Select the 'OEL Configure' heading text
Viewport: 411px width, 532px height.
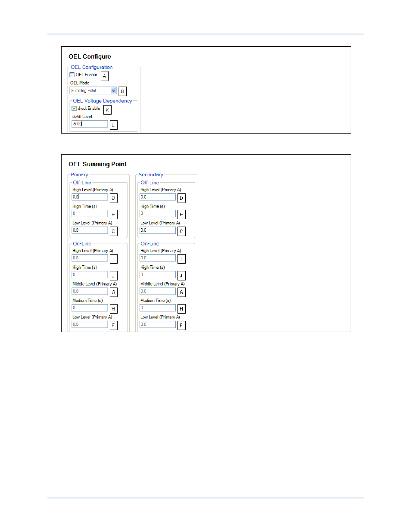pos(90,56)
